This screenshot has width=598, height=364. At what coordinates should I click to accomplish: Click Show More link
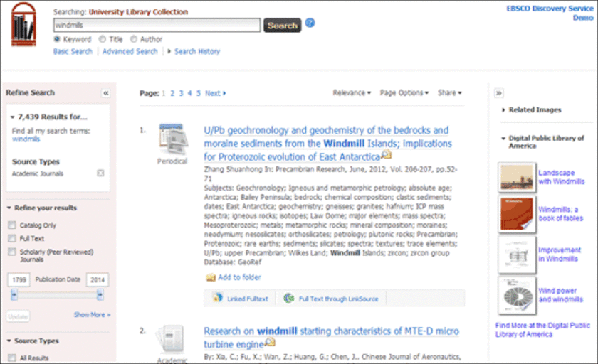pyautogui.click(x=93, y=315)
